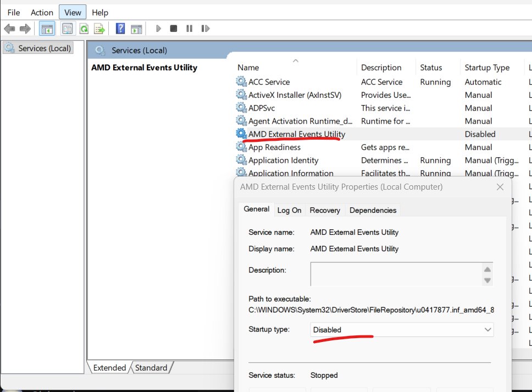Switch to the Extended view tab
This screenshot has width=532, height=392.
point(109,368)
